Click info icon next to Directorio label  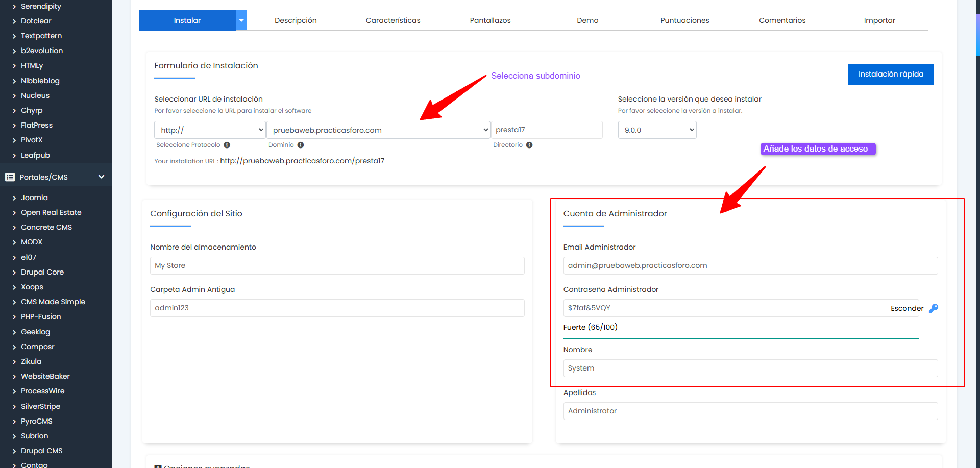click(529, 145)
